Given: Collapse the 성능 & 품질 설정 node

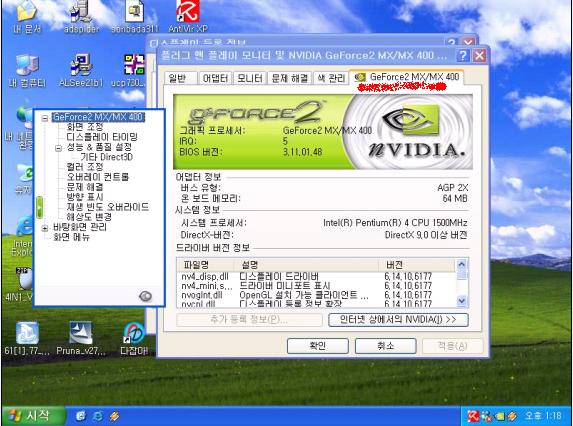Looking at the screenshot, I should tap(58, 148).
